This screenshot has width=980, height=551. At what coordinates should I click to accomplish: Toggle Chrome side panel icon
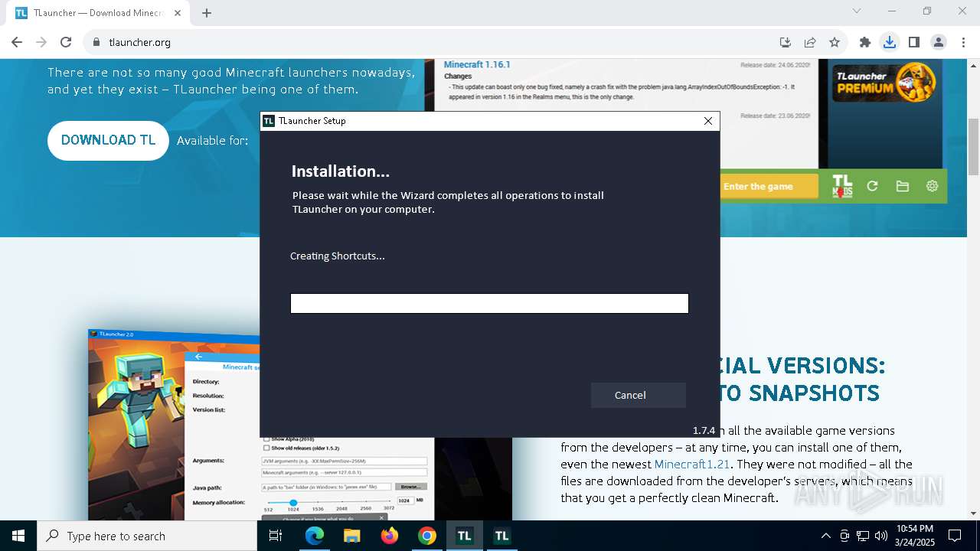(x=914, y=42)
